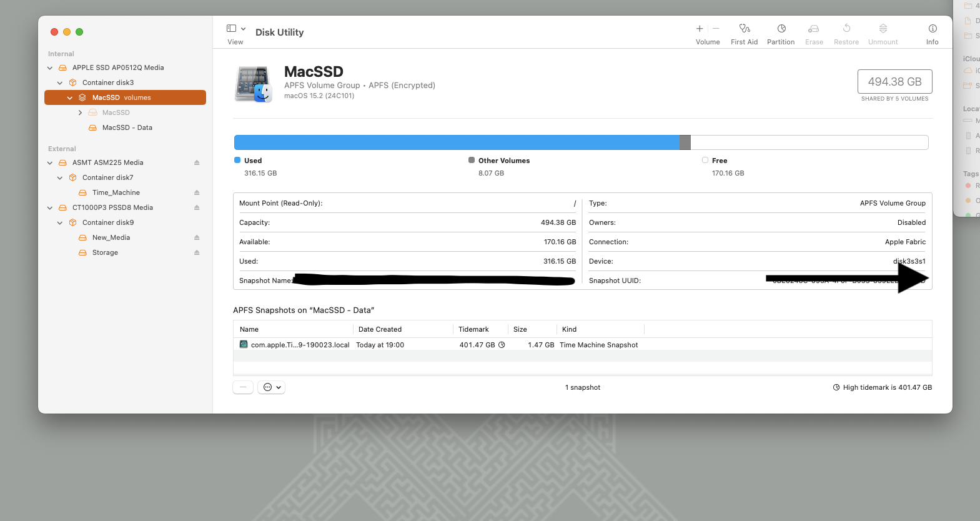Add a volume with the plus icon

pos(700,29)
